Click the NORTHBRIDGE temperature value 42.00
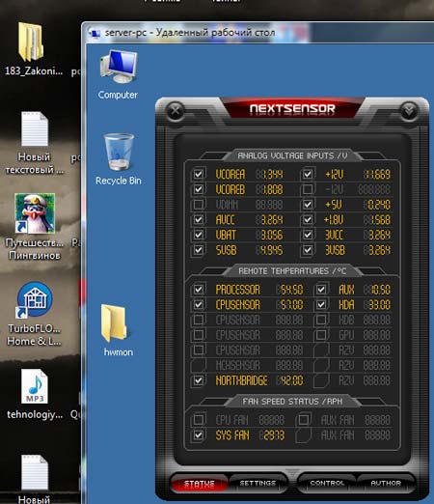Screen dimensions: 434x504 (289, 380)
